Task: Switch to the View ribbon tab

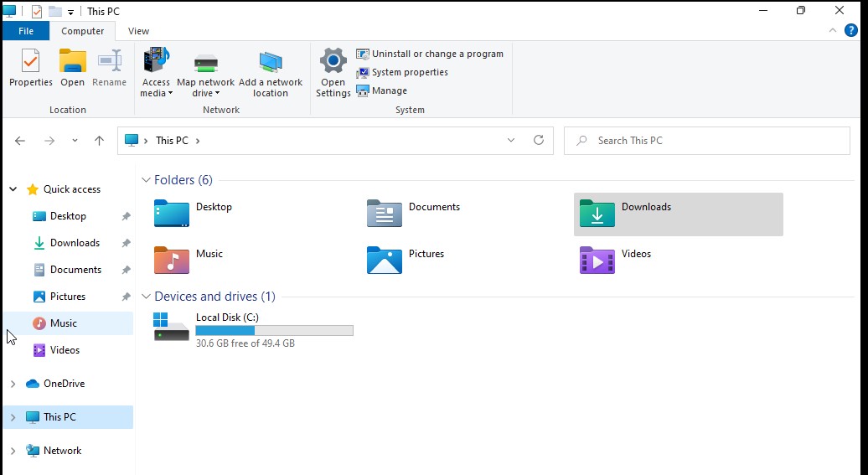Action: [138, 31]
